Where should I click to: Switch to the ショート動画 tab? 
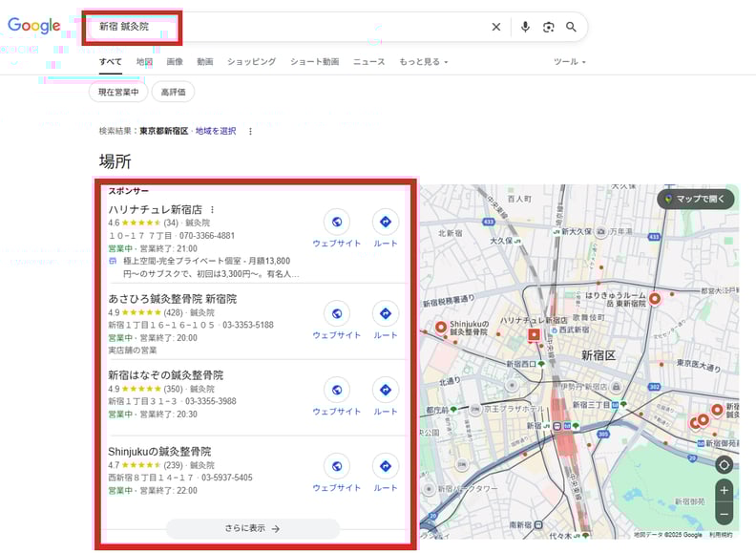(314, 62)
